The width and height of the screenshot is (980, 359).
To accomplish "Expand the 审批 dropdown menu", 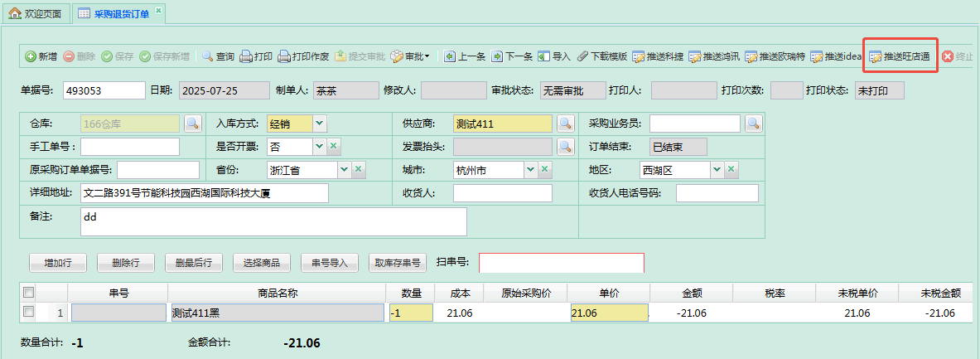I will 411,56.
